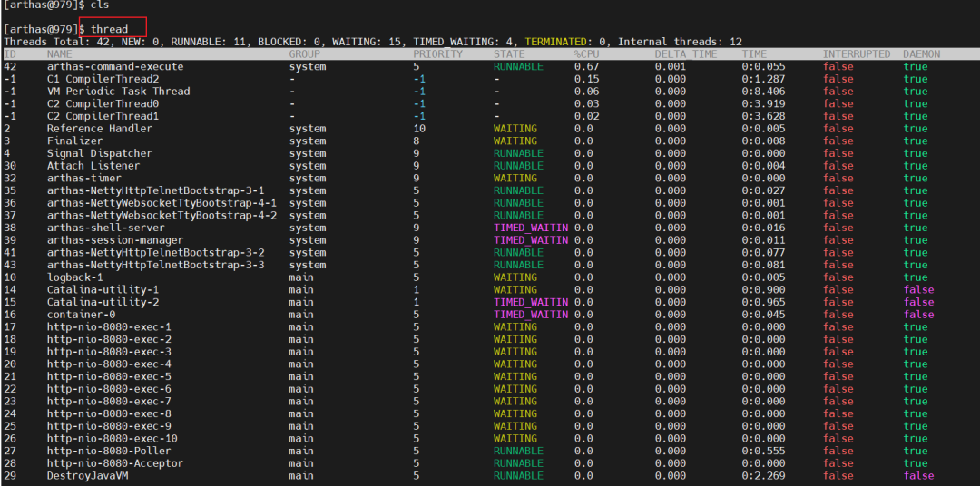Image resolution: width=980 pixels, height=486 pixels.
Task: Select thread name Catalina-utility-2
Action: (103, 302)
